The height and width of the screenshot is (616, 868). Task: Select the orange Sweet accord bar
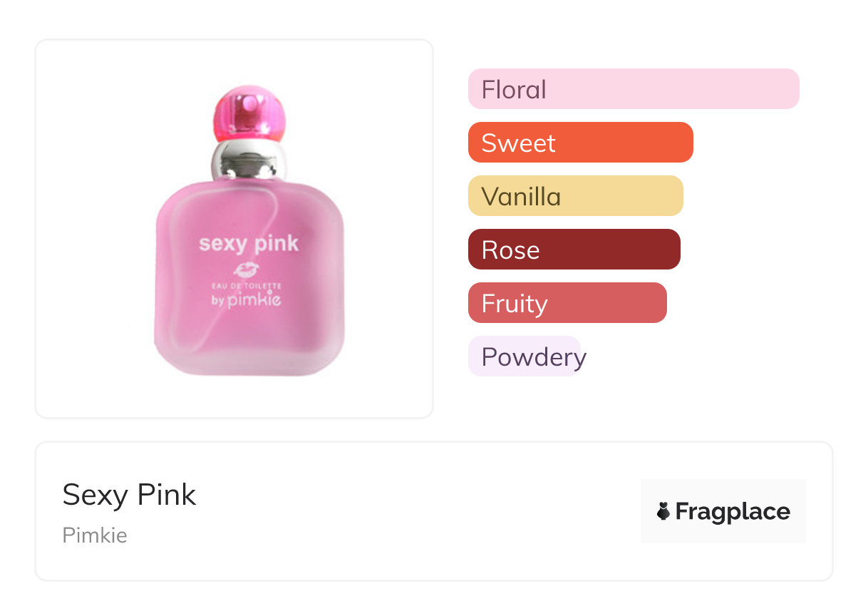(580, 143)
